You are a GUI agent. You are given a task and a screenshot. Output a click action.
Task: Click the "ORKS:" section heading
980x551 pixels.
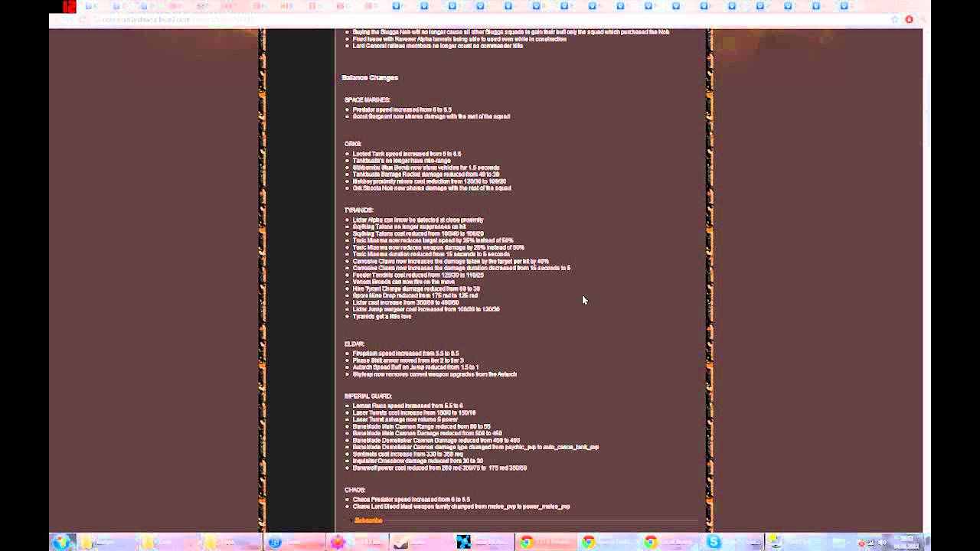(x=352, y=143)
